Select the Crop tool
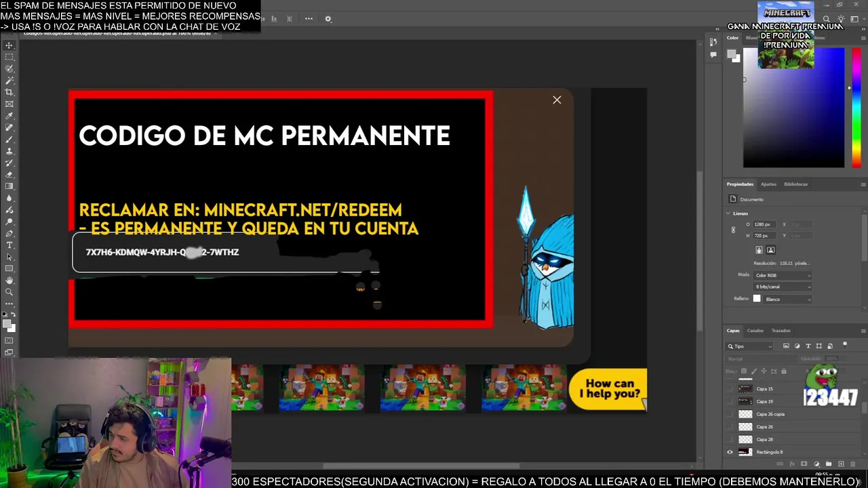 tap(9, 91)
